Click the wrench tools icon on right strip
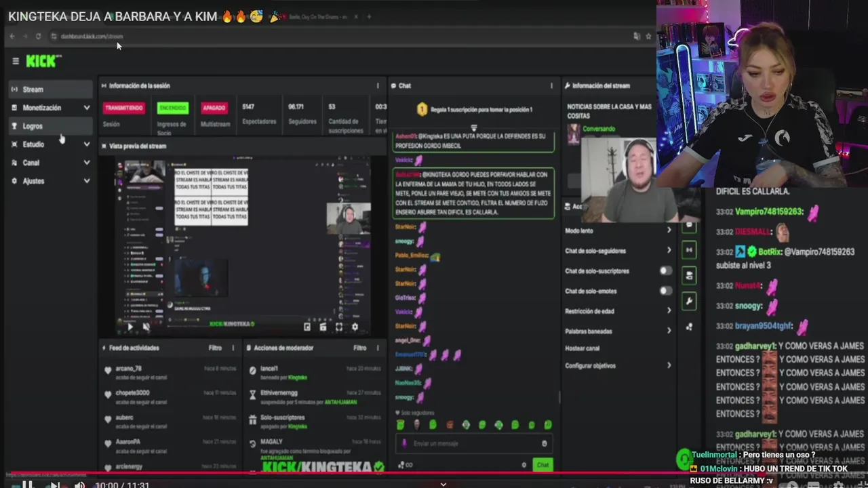Image resolution: width=868 pixels, height=488 pixels. (689, 302)
